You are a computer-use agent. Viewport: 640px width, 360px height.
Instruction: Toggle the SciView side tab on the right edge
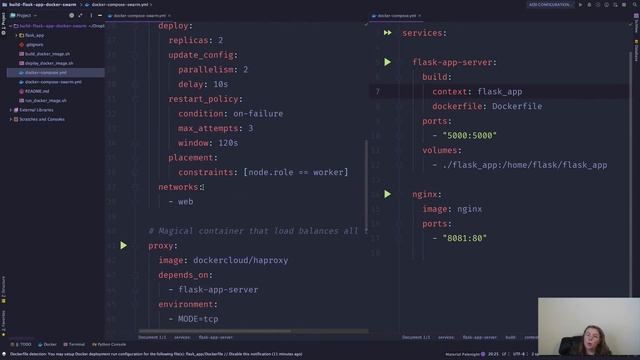click(x=636, y=23)
